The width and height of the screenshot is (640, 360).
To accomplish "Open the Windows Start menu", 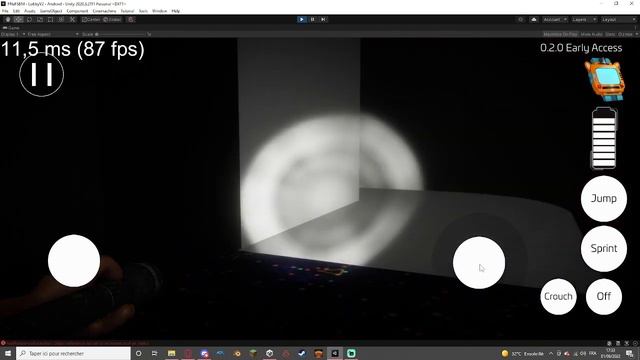I will click(x=8, y=353).
